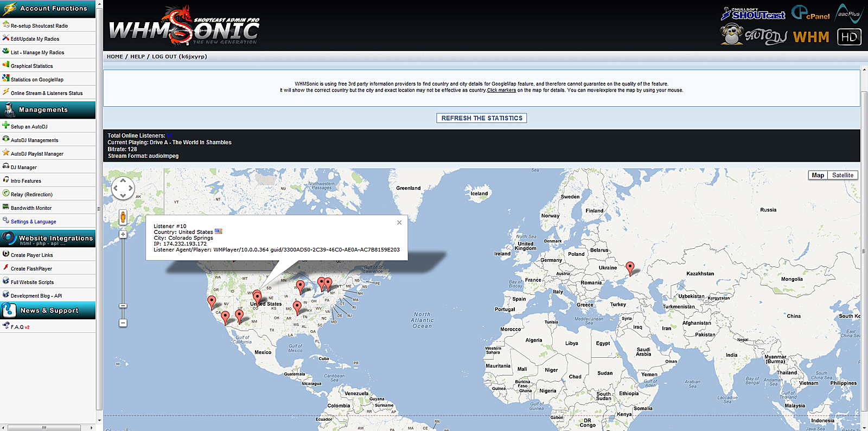Click the map zoom slider handle
The image size is (868, 431).
123,306
